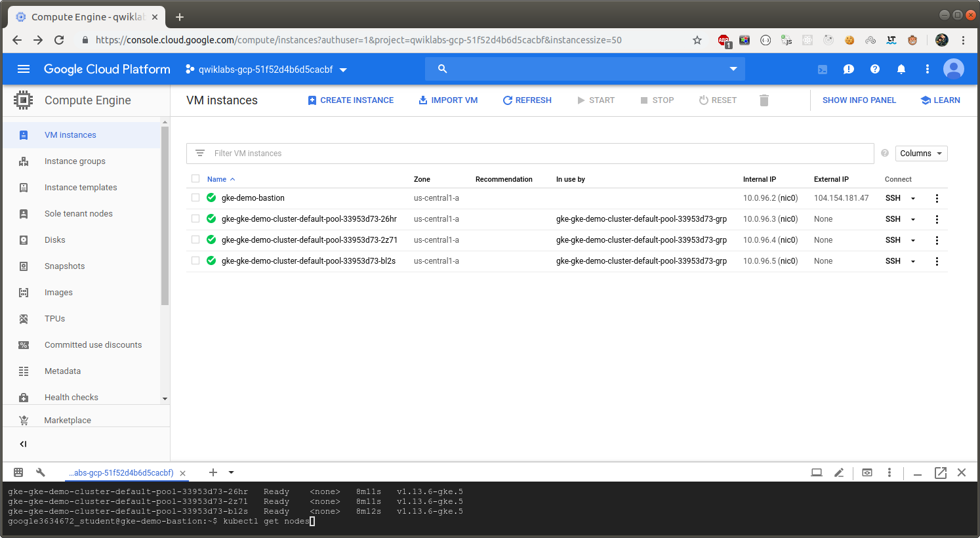Open the send feedback icon
The image size is (980, 538).
[x=849, y=69]
